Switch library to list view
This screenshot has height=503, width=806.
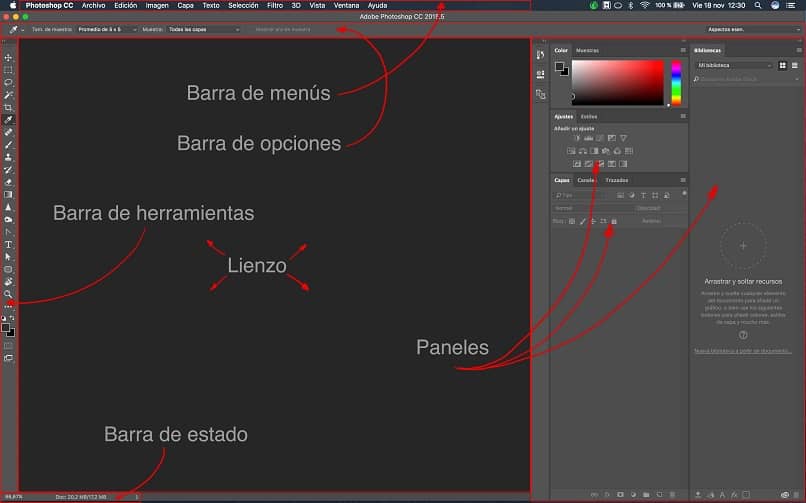[795, 65]
